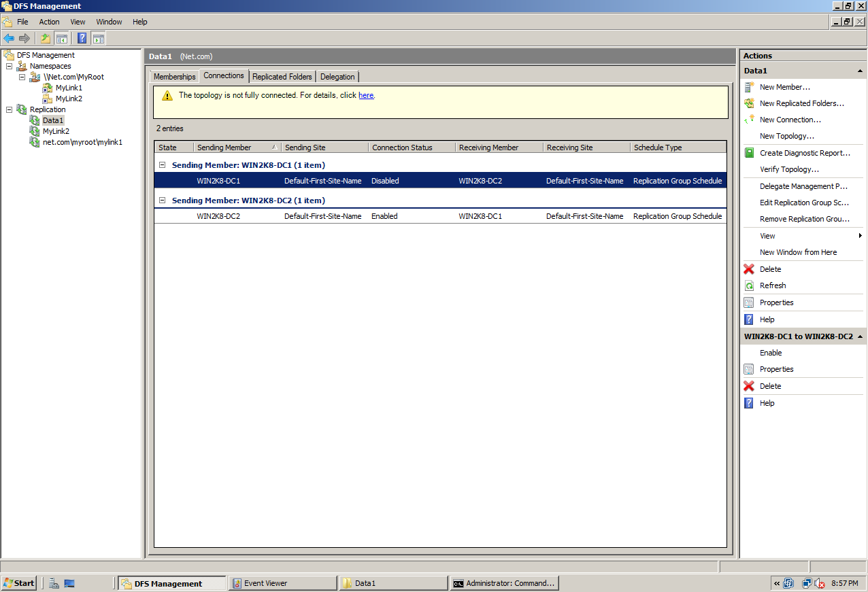
Task: Toggle Show/Hide Console Tree toolbar icon
Action: click(61, 38)
